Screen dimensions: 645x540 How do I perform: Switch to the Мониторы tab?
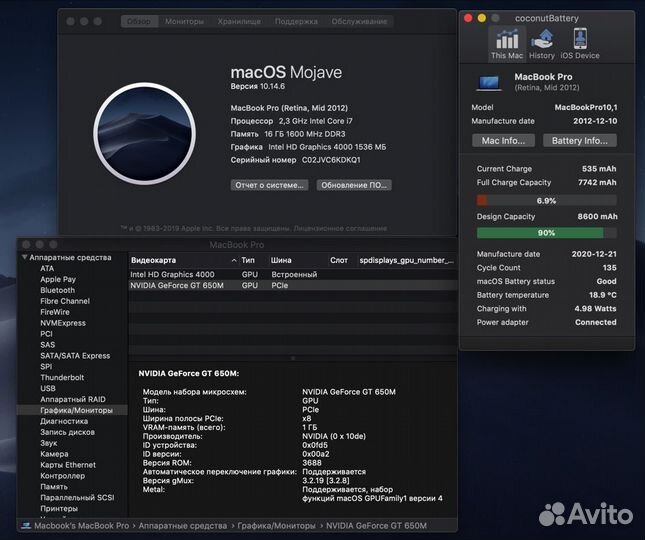tap(184, 21)
